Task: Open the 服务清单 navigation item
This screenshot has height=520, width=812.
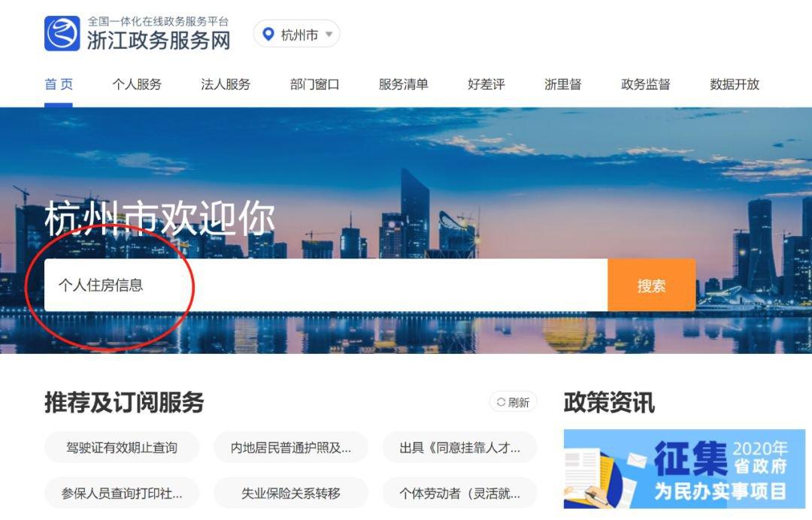Action: [x=404, y=84]
